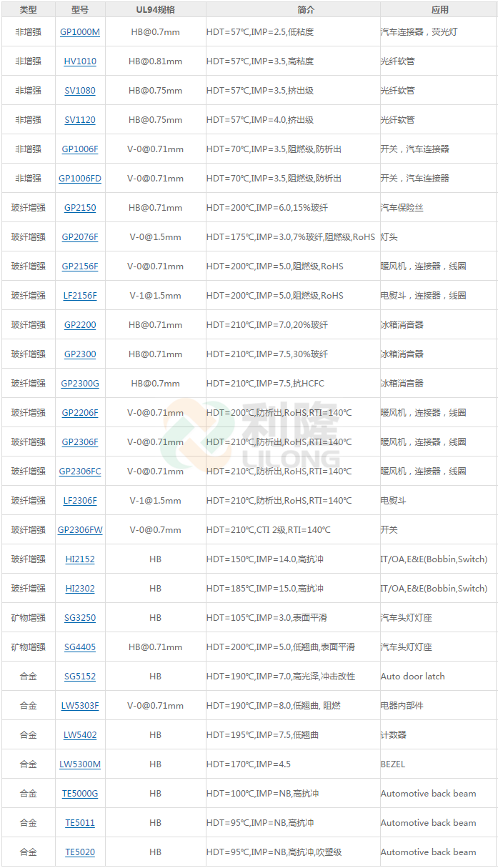Select the GP2300G model link
498x868 pixels.
[80, 384]
